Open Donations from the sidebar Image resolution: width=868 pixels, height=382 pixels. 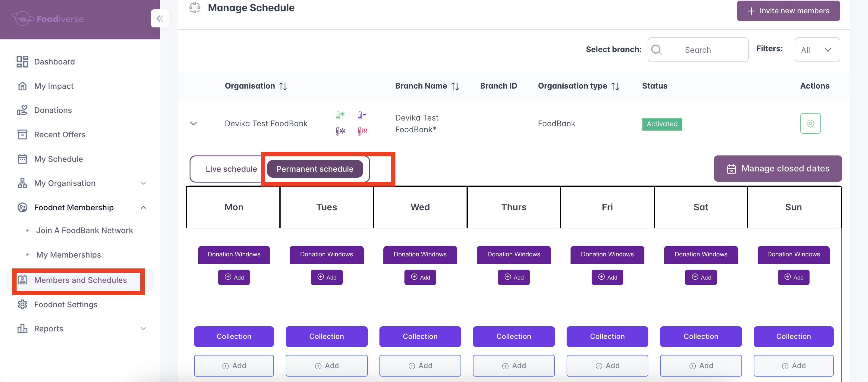tap(53, 110)
